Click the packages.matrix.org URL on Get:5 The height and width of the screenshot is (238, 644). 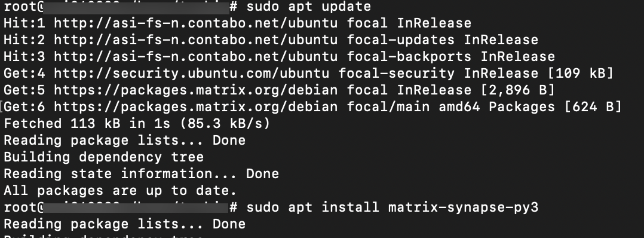(x=195, y=90)
